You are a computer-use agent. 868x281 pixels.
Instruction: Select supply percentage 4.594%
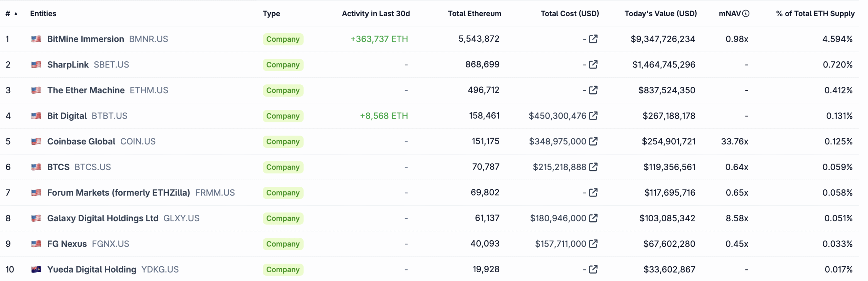click(x=837, y=39)
